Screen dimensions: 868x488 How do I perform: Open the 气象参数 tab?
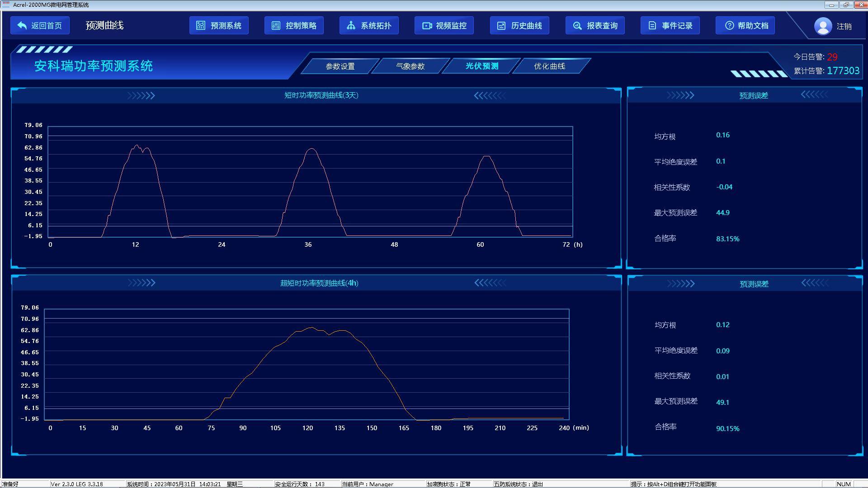click(x=410, y=66)
